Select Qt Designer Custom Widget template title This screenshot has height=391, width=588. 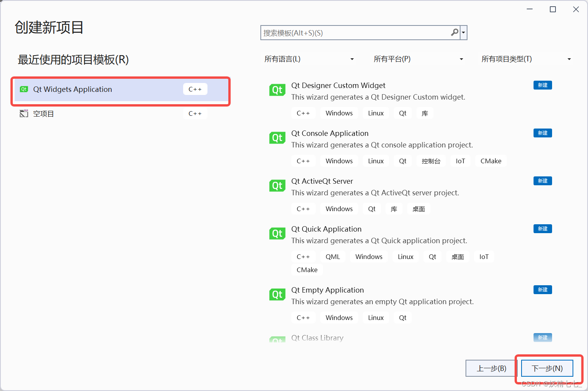pyautogui.click(x=338, y=85)
